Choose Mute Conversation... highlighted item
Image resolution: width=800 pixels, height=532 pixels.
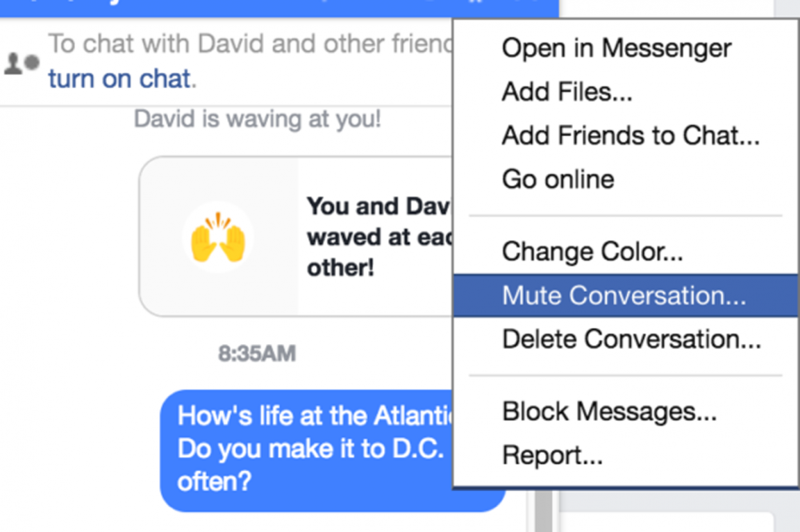click(x=626, y=295)
